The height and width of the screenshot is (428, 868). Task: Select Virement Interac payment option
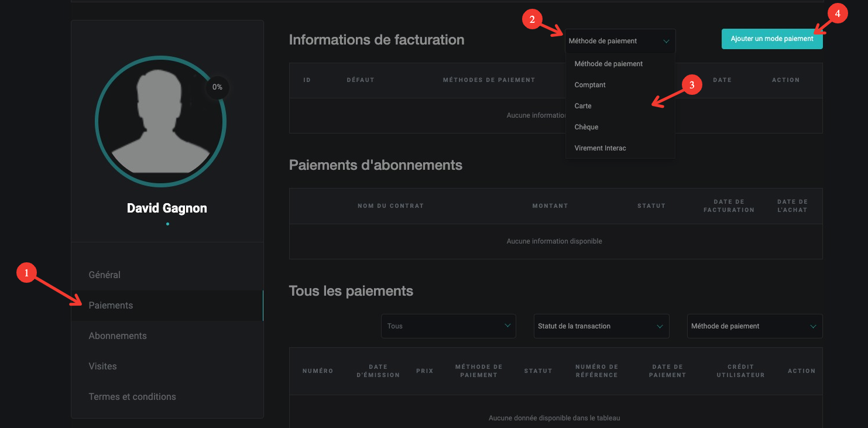[601, 148]
